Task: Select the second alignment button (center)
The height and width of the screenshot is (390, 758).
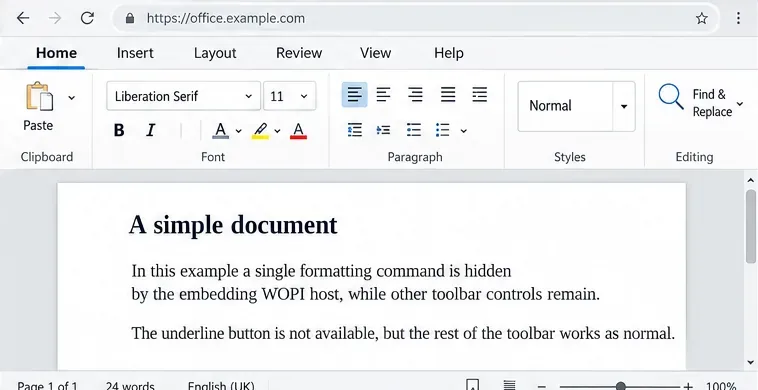Action: pyautogui.click(x=383, y=94)
